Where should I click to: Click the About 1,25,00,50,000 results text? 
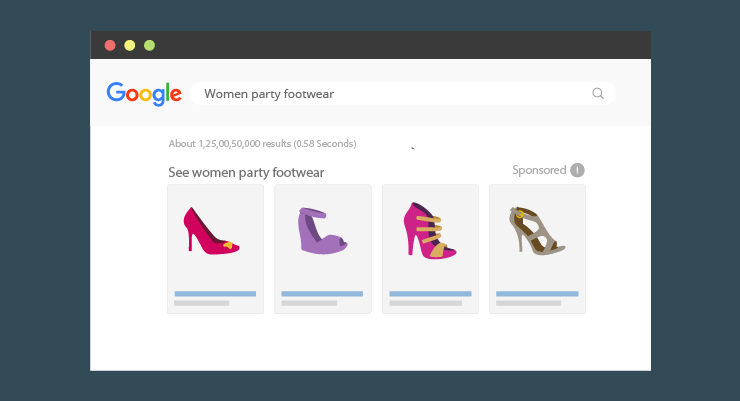(262, 143)
